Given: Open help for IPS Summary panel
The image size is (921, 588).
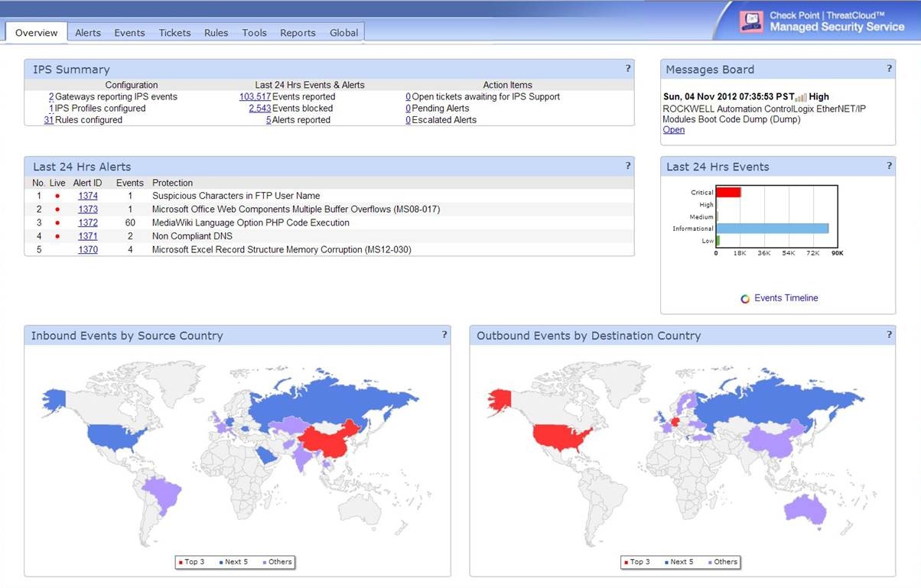Looking at the screenshot, I should (628, 68).
